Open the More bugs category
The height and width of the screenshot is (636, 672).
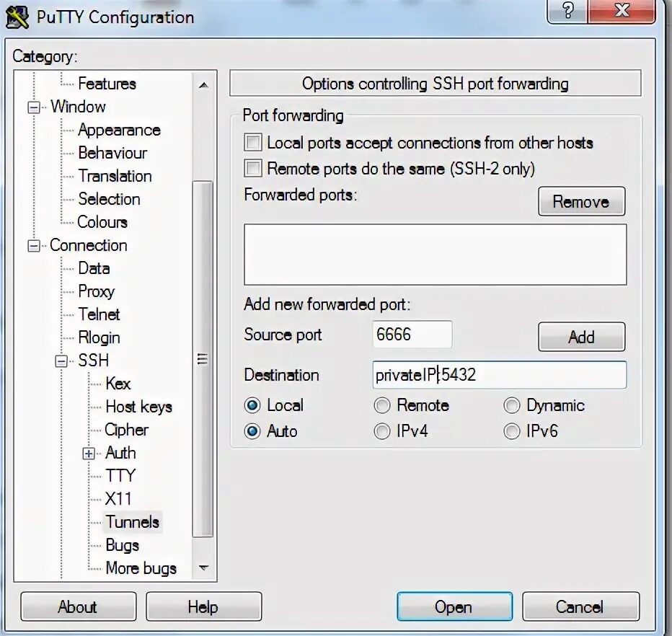click(x=141, y=568)
